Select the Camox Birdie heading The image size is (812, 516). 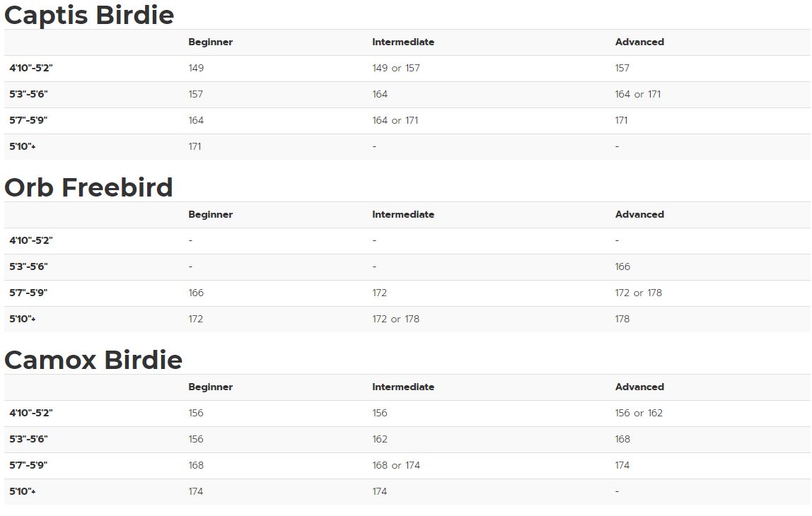93,360
